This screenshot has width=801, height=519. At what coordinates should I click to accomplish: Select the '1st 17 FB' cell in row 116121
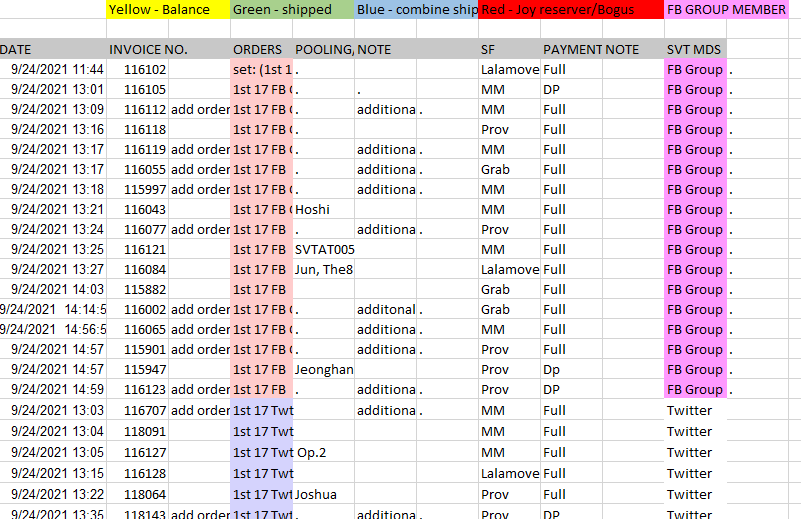tap(261, 249)
